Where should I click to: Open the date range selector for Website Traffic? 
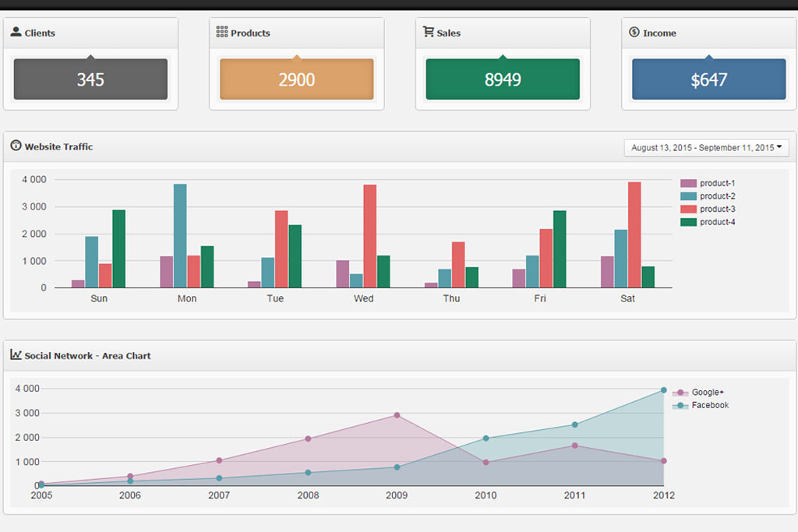tap(705, 147)
